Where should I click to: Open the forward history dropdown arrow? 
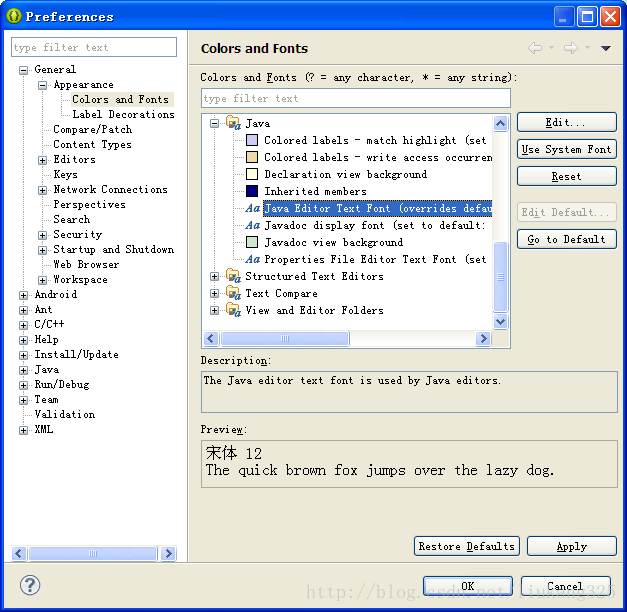click(x=587, y=48)
